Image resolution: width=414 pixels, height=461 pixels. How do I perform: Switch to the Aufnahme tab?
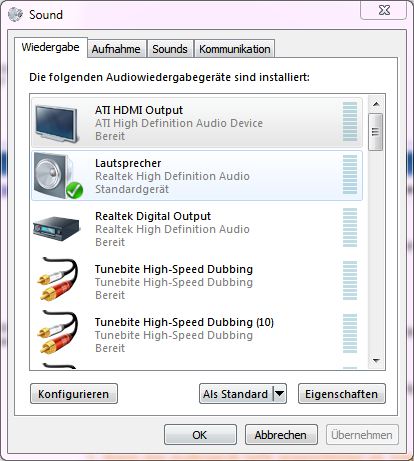tap(116, 49)
